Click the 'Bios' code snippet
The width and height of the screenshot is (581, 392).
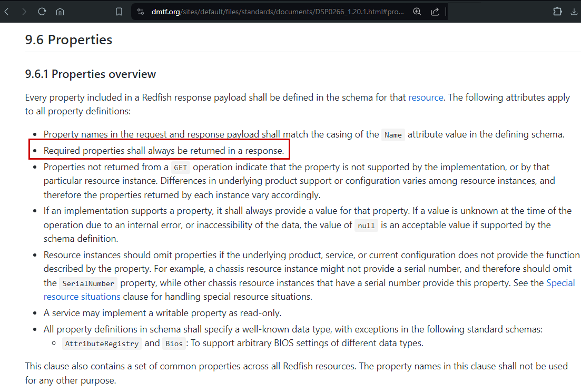pyautogui.click(x=174, y=344)
